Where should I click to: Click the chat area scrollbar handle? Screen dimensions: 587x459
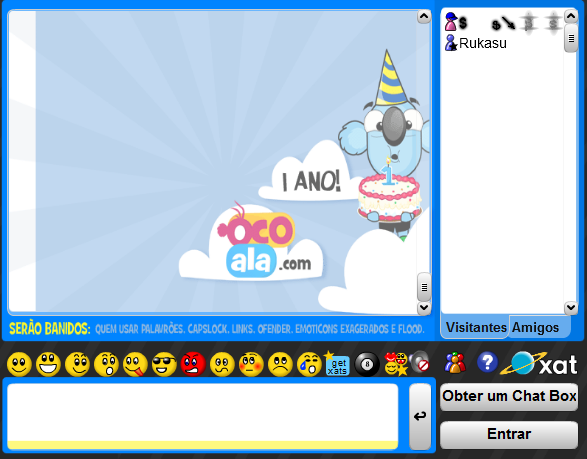point(424,287)
